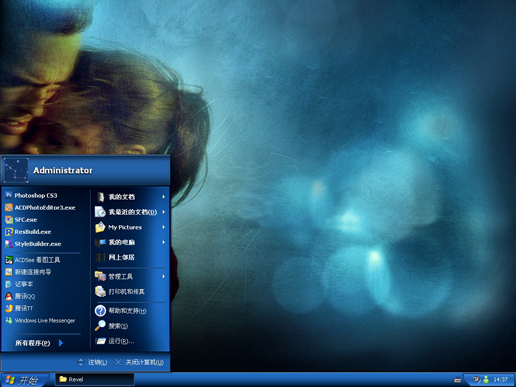Screen dimensions: 516x387
Task: Click the green Messenger tray icon
Action: pos(486,379)
